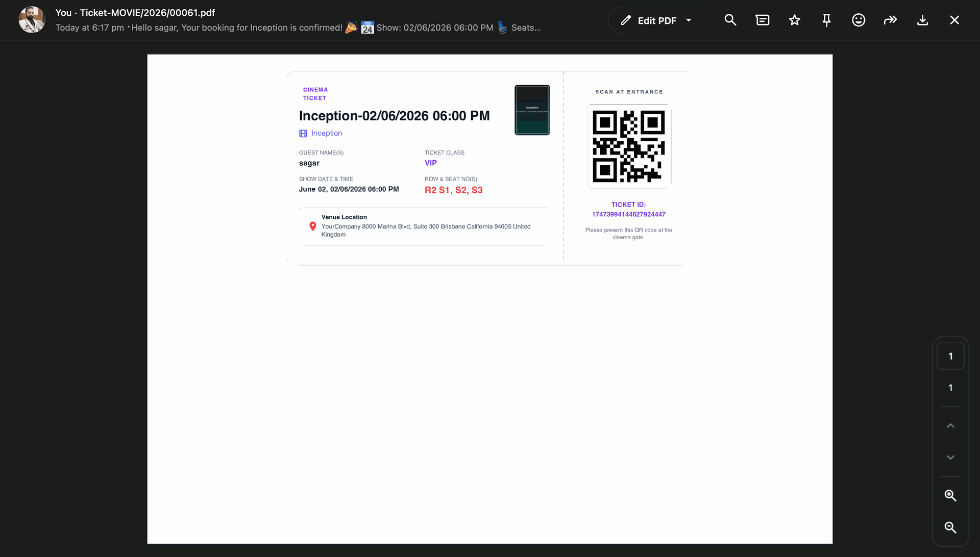Zoom out of the PDF

(x=950, y=527)
